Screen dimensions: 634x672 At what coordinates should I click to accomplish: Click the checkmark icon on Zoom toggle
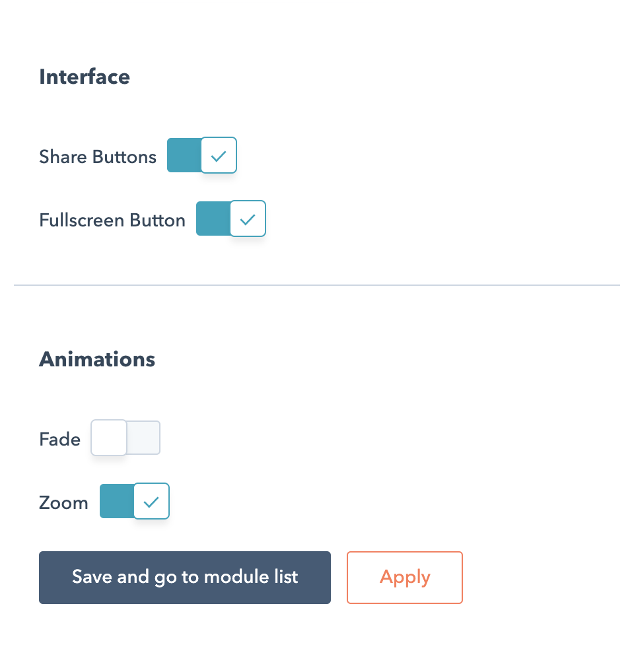click(151, 502)
